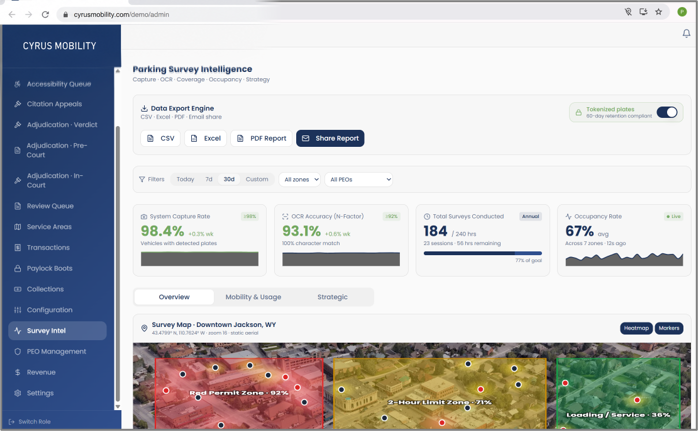Click the Configuration sliders icon
The height and width of the screenshot is (431, 698).
[x=17, y=310]
